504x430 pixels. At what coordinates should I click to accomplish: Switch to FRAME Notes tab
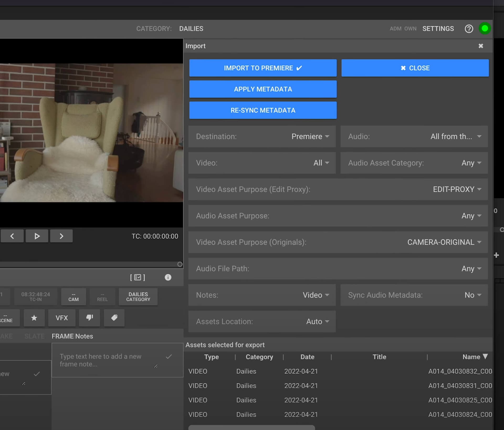(x=72, y=336)
